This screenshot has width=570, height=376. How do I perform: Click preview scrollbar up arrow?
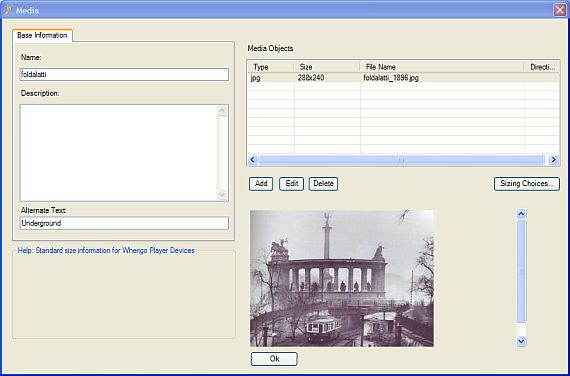[x=521, y=214]
